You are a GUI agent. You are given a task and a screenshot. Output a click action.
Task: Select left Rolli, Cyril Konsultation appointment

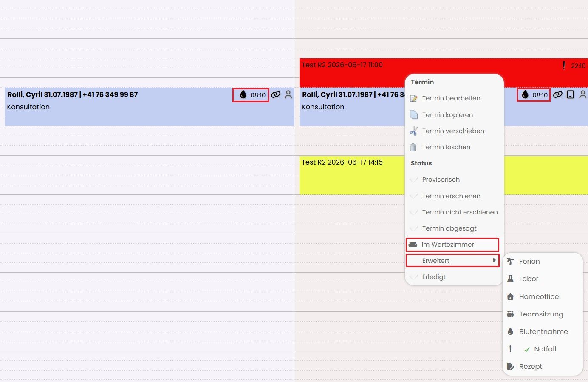point(150,107)
